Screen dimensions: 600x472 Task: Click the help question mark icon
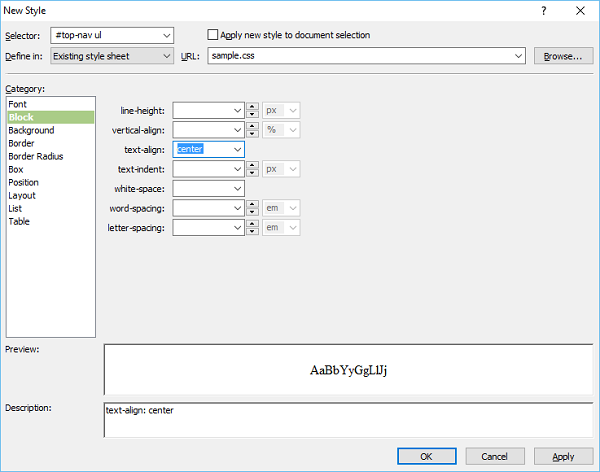point(543,10)
